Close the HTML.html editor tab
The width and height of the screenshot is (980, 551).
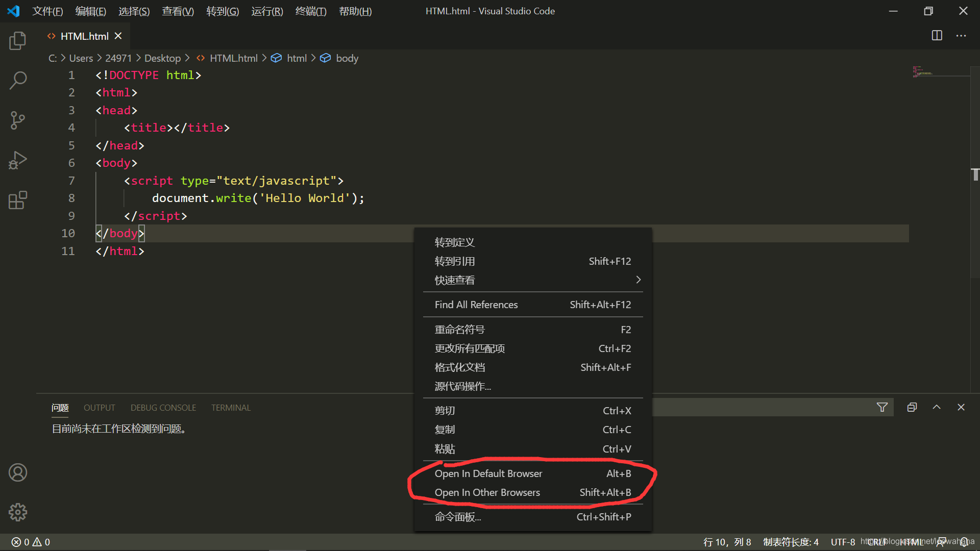118,36
